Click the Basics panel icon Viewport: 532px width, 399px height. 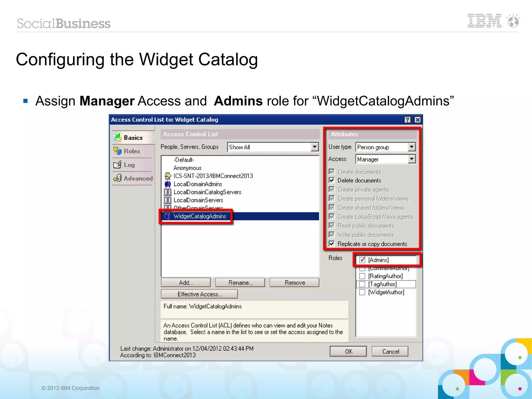click(118, 137)
